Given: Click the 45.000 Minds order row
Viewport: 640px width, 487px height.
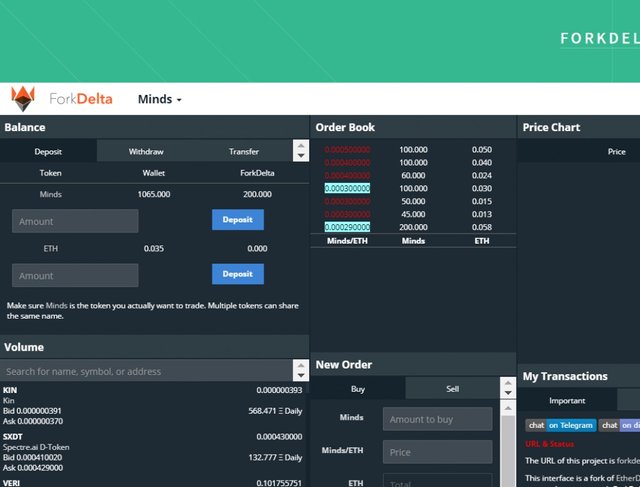Looking at the screenshot, I should point(413,214).
